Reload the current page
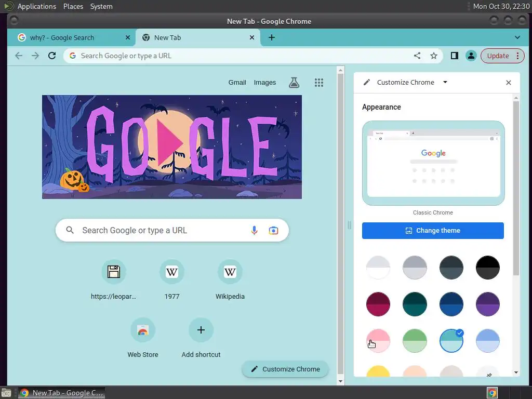Image resolution: width=532 pixels, height=399 pixels. click(x=52, y=56)
